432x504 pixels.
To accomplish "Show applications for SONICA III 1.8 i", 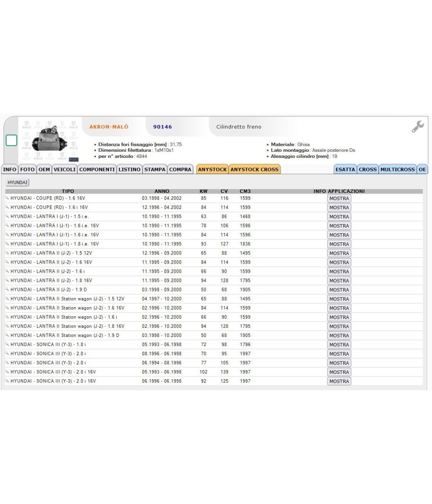I will click(x=339, y=345).
